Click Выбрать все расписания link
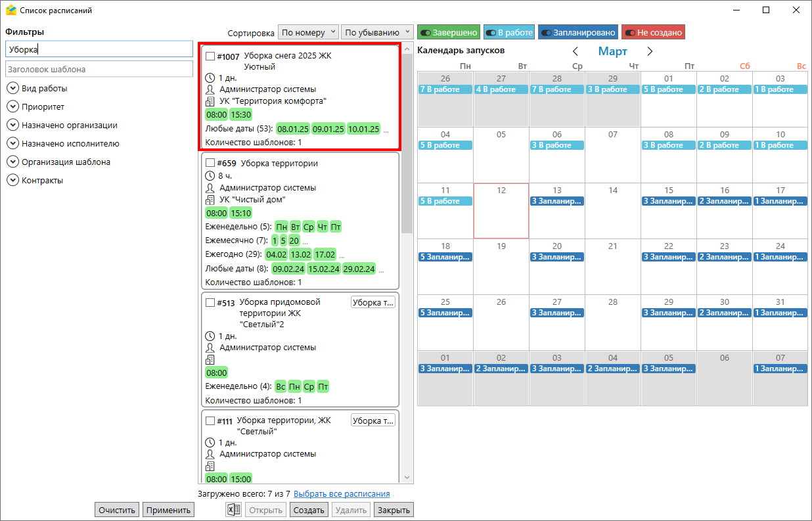The width and height of the screenshot is (812, 521). click(342, 494)
